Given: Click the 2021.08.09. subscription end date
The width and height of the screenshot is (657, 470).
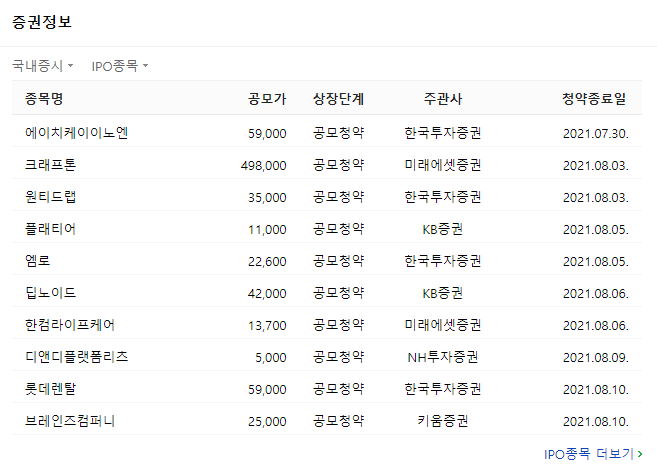Looking at the screenshot, I should pyautogui.click(x=595, y=358).
